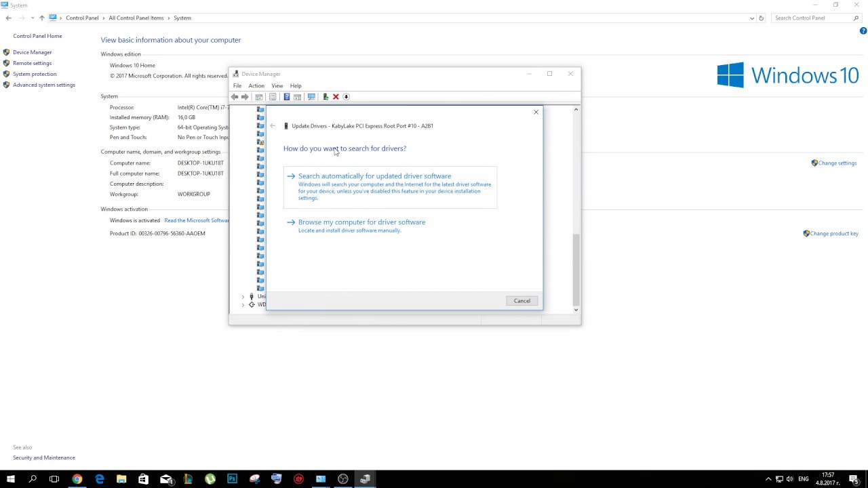The height and width of the screenshot is (488, 868).
Task: Click the address bar refresh button
Action: tap(761, 18)
